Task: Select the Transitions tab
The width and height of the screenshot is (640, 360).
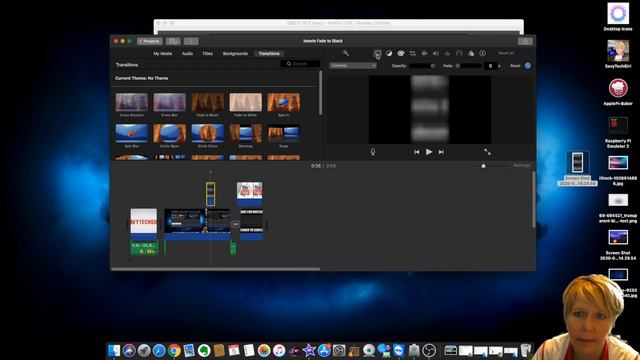Action: tap(269, 53)
